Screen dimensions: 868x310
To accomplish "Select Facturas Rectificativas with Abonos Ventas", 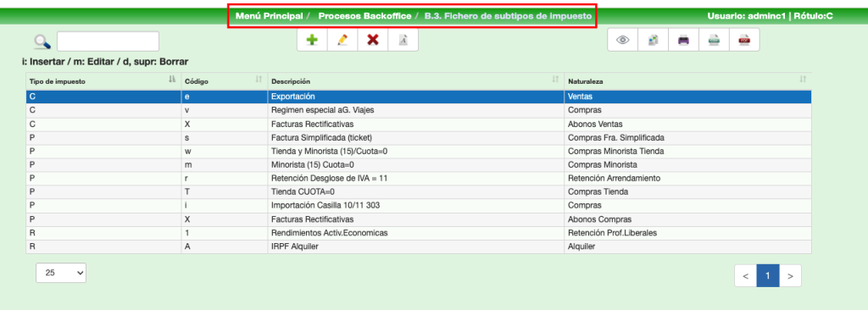I will tap(419, 124).
